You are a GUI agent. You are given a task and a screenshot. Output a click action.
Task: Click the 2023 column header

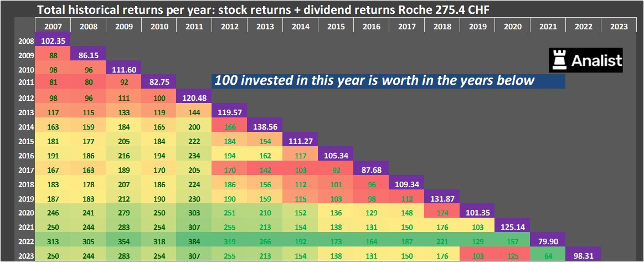coord(619,26)
